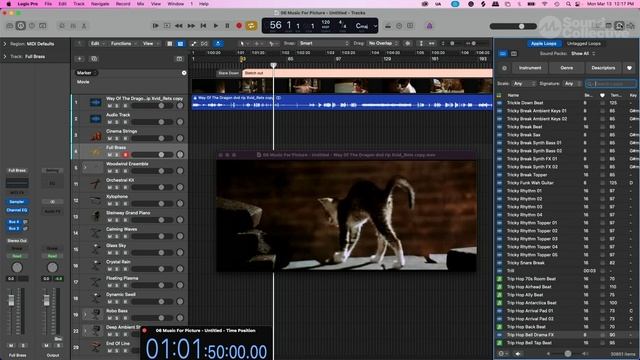Mute the Woodwind Ensemble track
Screen dimensions: 640x360
click(109, 171)
